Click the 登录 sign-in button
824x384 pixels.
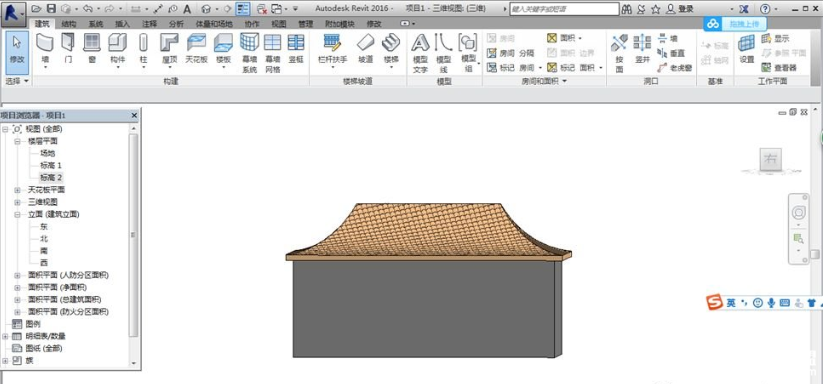679,9
